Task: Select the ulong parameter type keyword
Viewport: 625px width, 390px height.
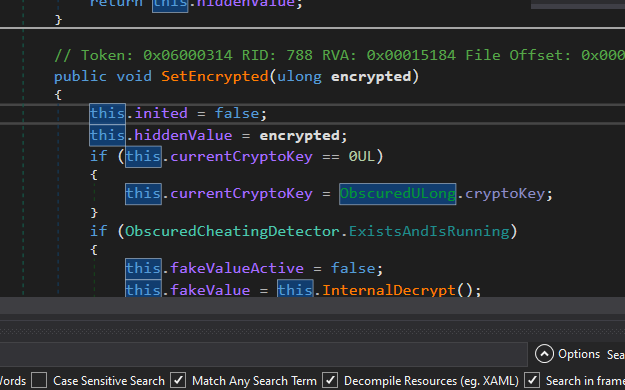Action: [x=299, y=76]
